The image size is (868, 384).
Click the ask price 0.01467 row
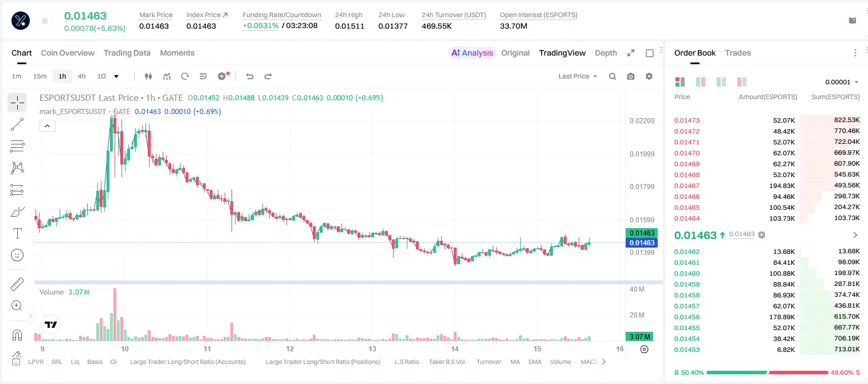pos(767,186)
